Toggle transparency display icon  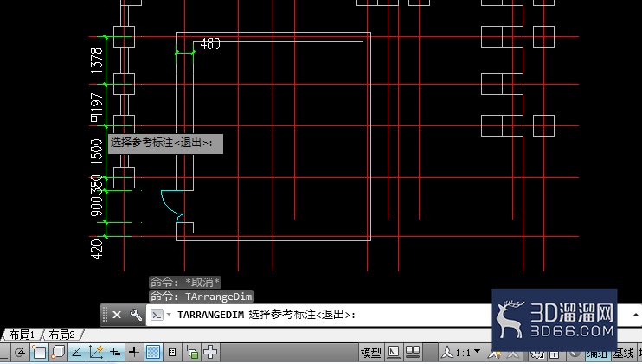coord(153,352)
